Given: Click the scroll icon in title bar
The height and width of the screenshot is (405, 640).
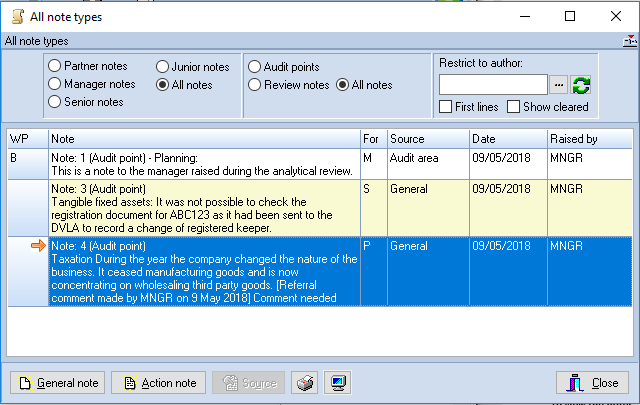Looking at the screenshot, I should click(18, 17).
